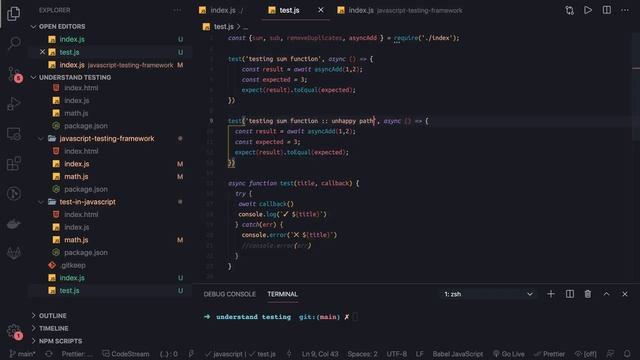Click Go Live in status bar

(x=509, y=354)
